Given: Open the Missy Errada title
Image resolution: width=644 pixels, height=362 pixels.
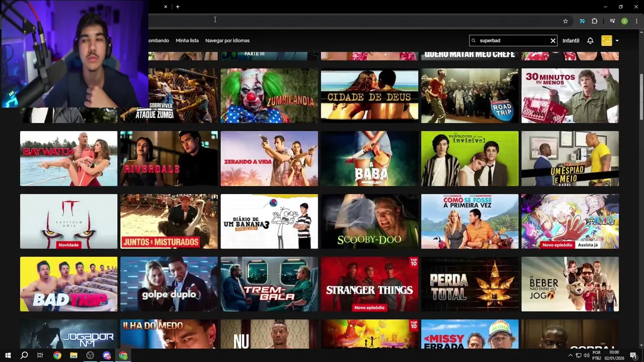Looking at the screenshot, I should coord(469,334).
